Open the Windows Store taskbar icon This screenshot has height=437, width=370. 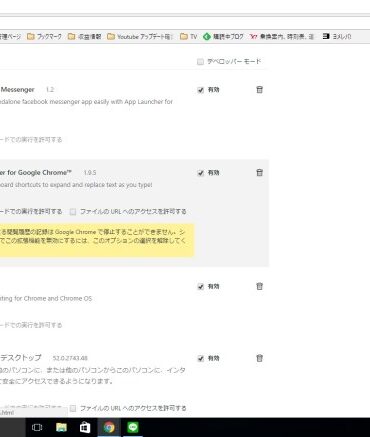coord(85,427)
